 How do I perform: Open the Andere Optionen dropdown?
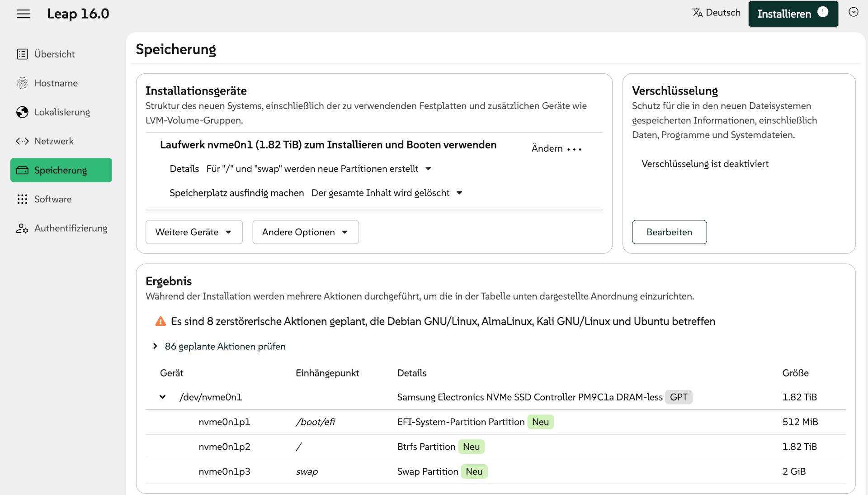pyautogui.click(x=305, y=232)
